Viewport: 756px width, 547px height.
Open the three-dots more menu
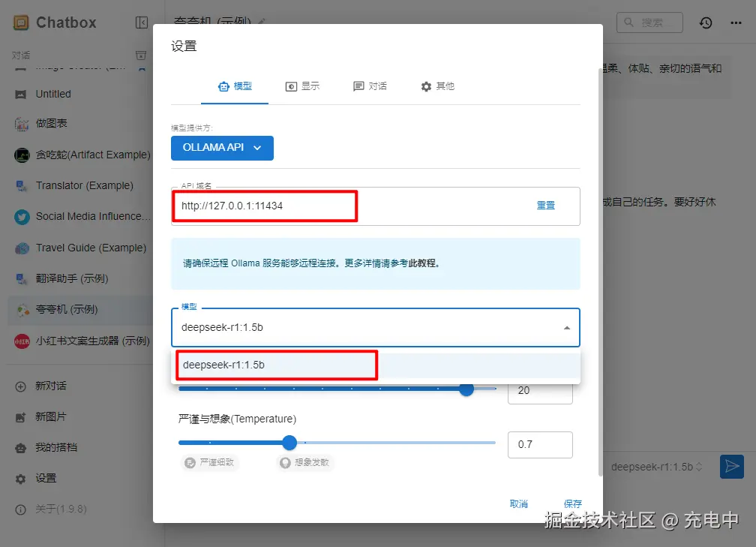pyautogui.click(x=736, y=23)
